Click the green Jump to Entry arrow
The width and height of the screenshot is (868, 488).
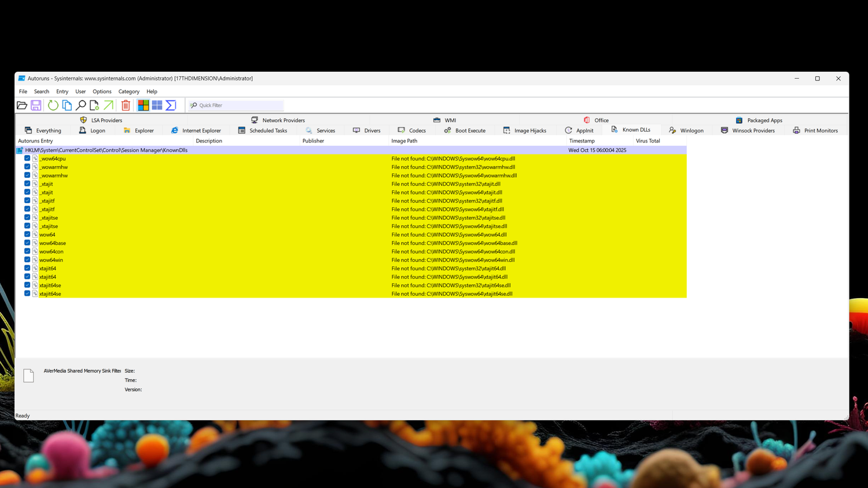(x=108, y=105)
